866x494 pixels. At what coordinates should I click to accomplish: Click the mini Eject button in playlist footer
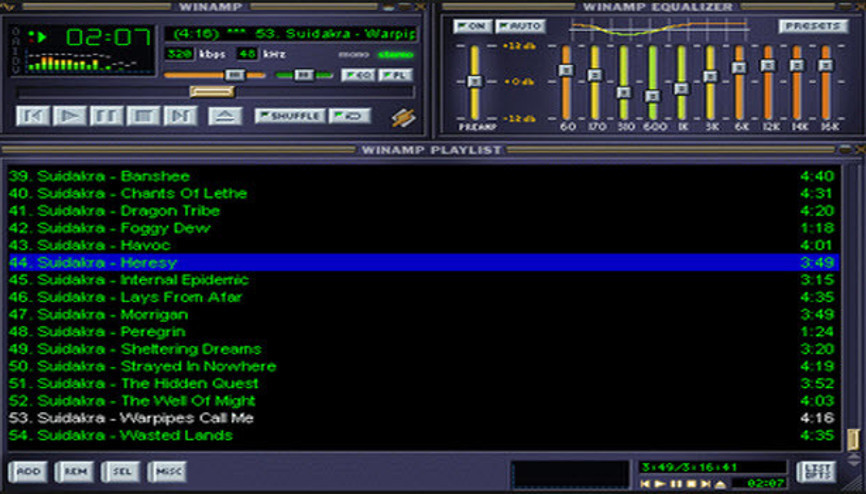point(721,484)
